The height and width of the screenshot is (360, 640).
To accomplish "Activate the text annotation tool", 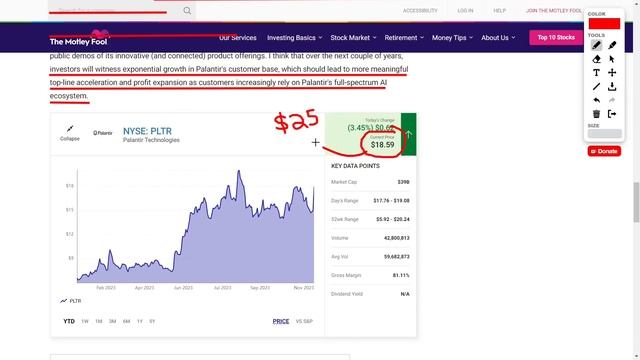I will click(x=596, y=73).
